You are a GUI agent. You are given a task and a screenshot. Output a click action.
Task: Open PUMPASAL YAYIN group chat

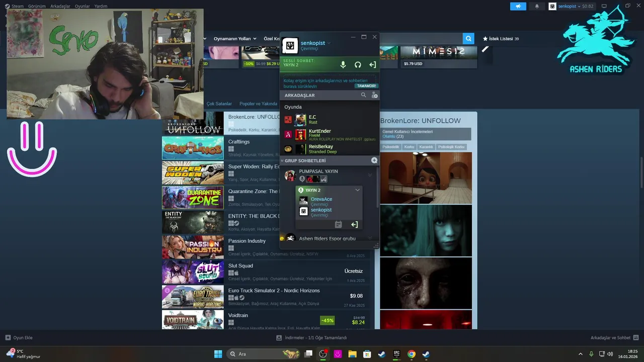(x=318, y=171)
